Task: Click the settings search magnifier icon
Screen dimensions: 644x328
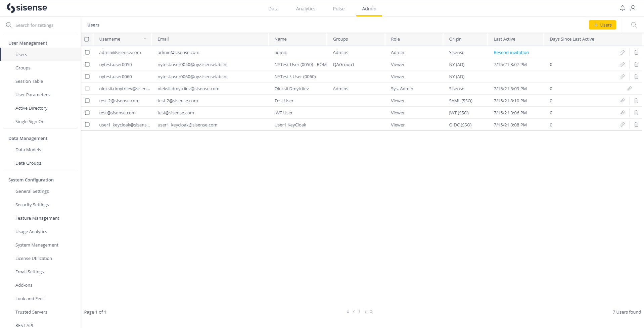Action: [9, 25]
